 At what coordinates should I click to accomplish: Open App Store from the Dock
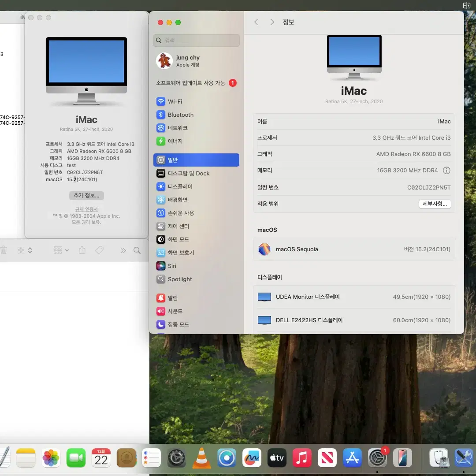tap(352, 457)
